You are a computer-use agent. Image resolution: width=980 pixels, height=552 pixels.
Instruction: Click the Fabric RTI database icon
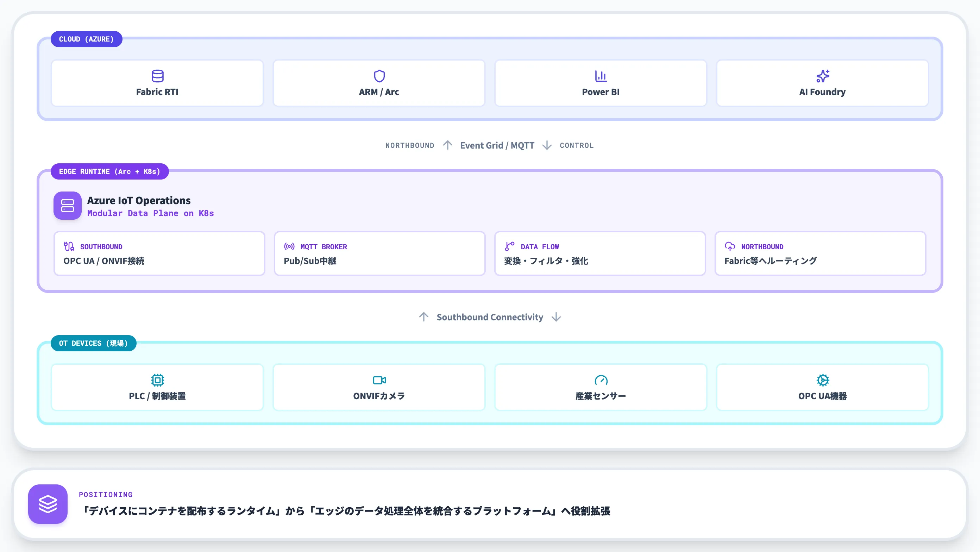tap(157, 76)
